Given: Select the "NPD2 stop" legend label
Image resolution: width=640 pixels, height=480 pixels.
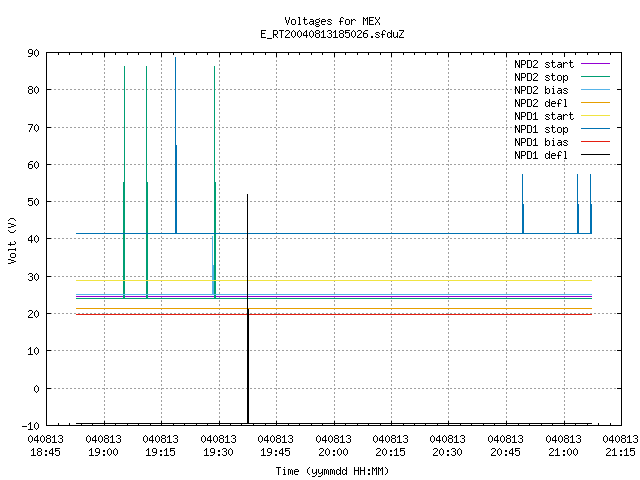Looking at the screenshot, I should [x=541, y=77].
